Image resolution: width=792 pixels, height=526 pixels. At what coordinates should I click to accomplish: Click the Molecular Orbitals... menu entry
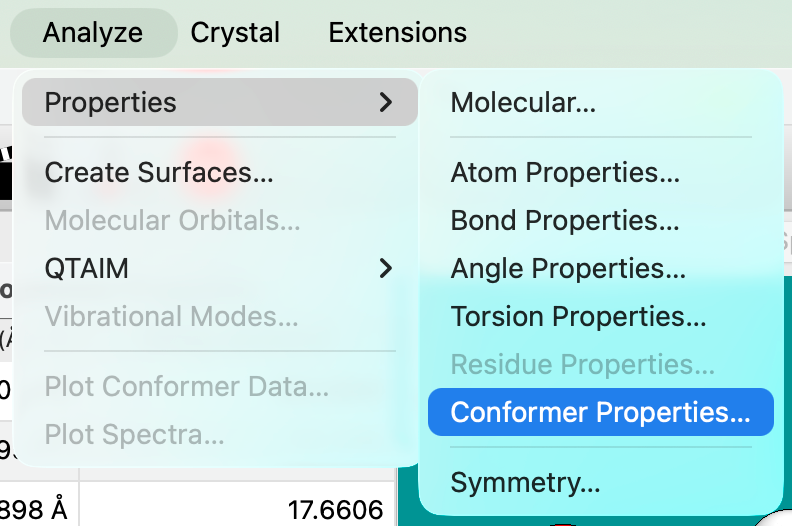pyautogui.click(x=172, y=220)
